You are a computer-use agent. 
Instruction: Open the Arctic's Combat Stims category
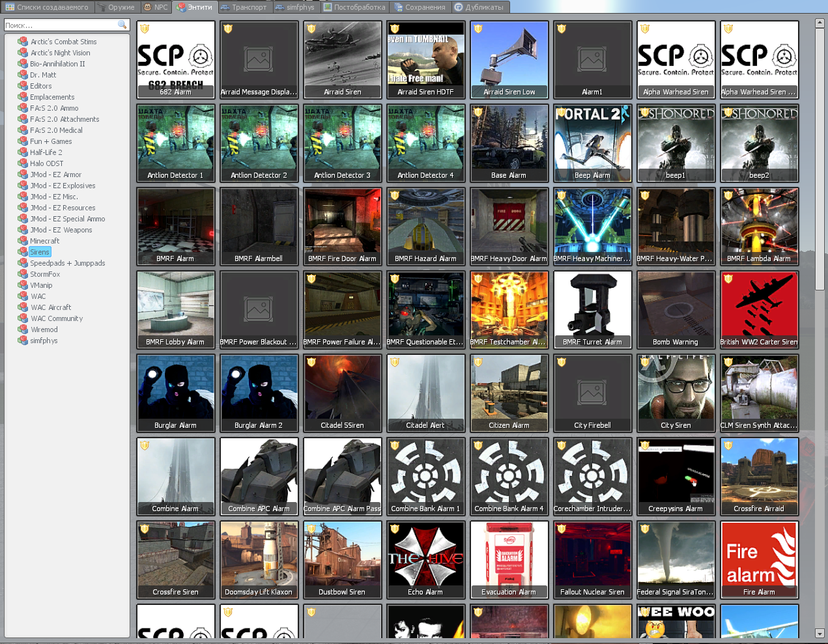(x=63, y=42)
